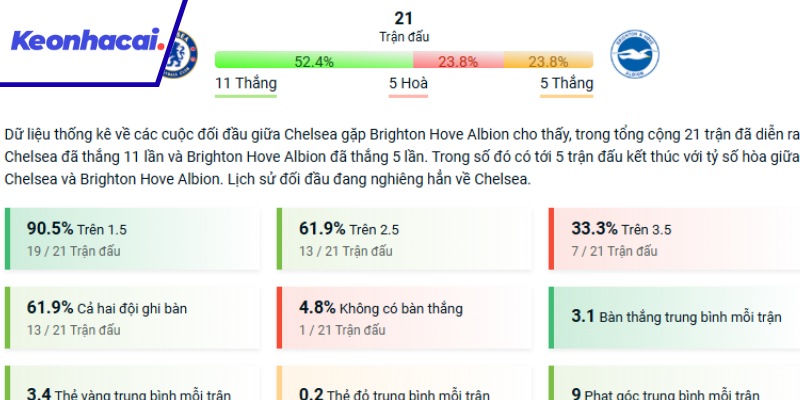Select the "Không có bàn thắng" card
Viewport: 800px width, 400px height.
pos(403,317)
